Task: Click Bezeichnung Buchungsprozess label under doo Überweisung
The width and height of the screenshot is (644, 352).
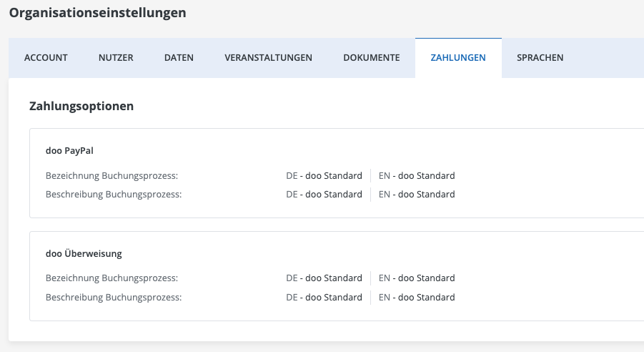Action: point(112,278)
